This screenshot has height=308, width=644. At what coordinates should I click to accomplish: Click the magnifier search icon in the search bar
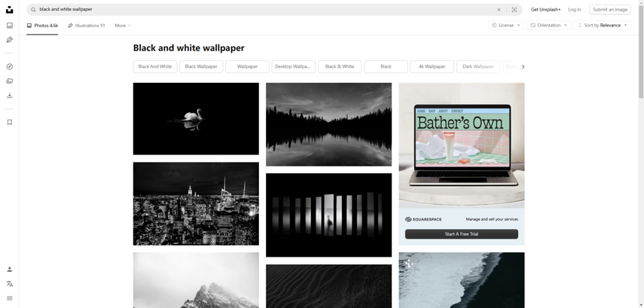[x=33, y=10]
